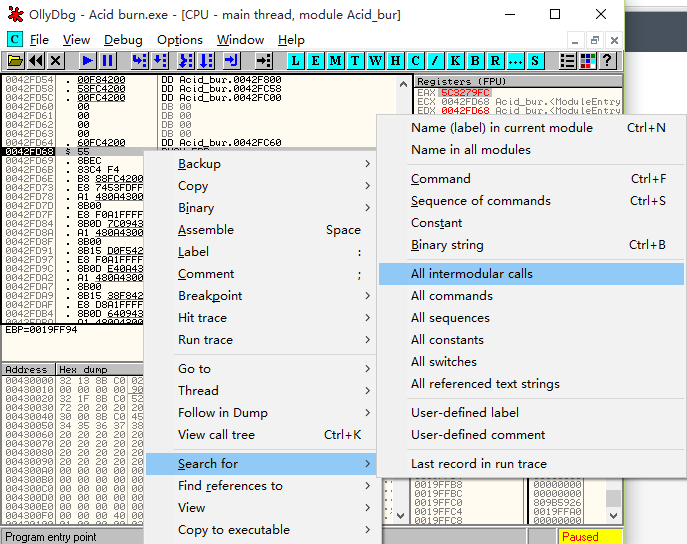Click Go to address toolbar icon
687x544 pixels.
pyautogui.click(x=264, y=60)
